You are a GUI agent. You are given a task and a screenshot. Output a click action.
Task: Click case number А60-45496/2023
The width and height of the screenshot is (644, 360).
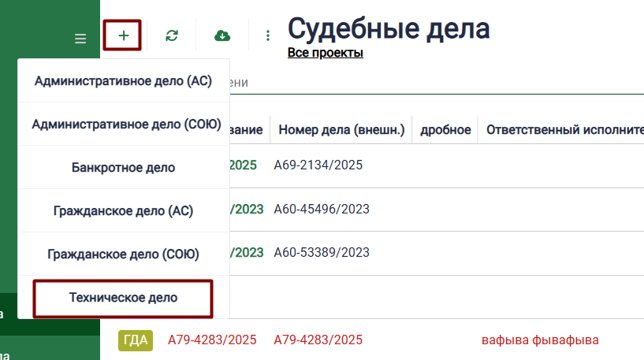322,209
